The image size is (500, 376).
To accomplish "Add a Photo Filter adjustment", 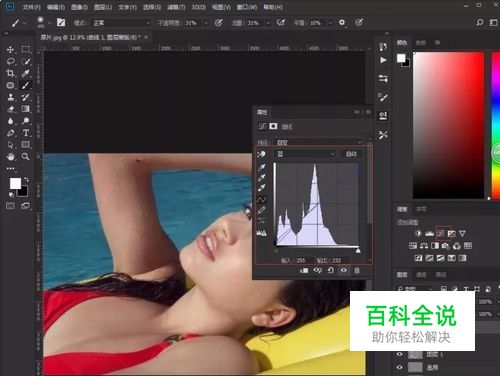I will pos(446,246).
